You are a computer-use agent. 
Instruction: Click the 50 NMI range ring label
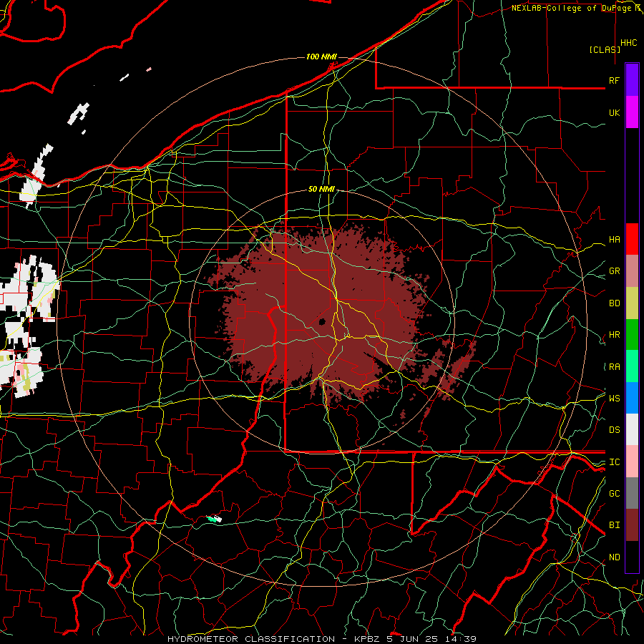coord(321,189)
